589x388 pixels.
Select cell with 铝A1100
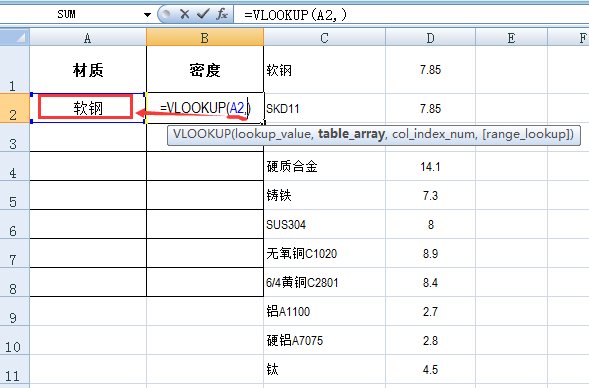coord(325,311)
